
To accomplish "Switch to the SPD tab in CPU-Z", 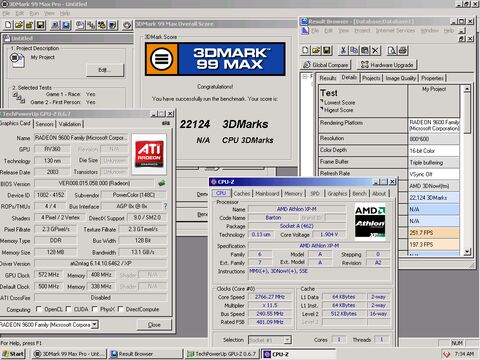I will click(x=315, y=193).
